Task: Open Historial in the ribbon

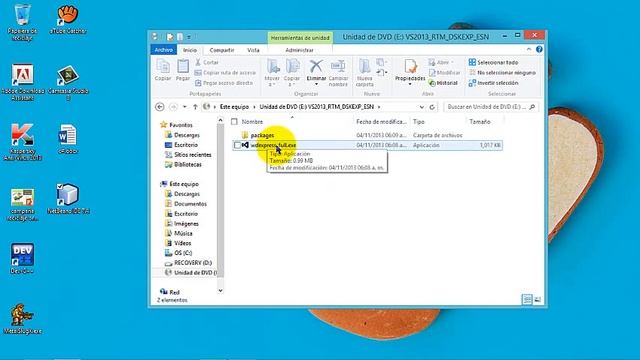Action: click(x=443, y=83)
